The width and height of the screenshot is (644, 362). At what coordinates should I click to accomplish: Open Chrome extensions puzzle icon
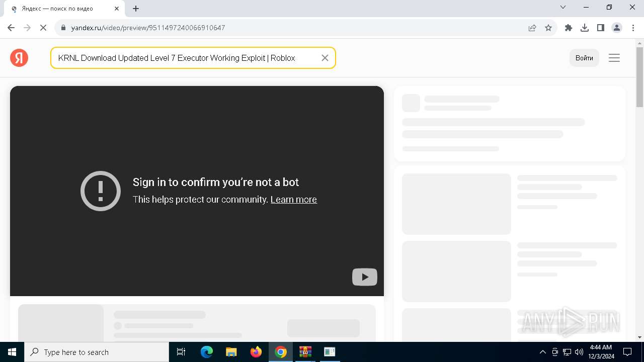tap(569, 28)
